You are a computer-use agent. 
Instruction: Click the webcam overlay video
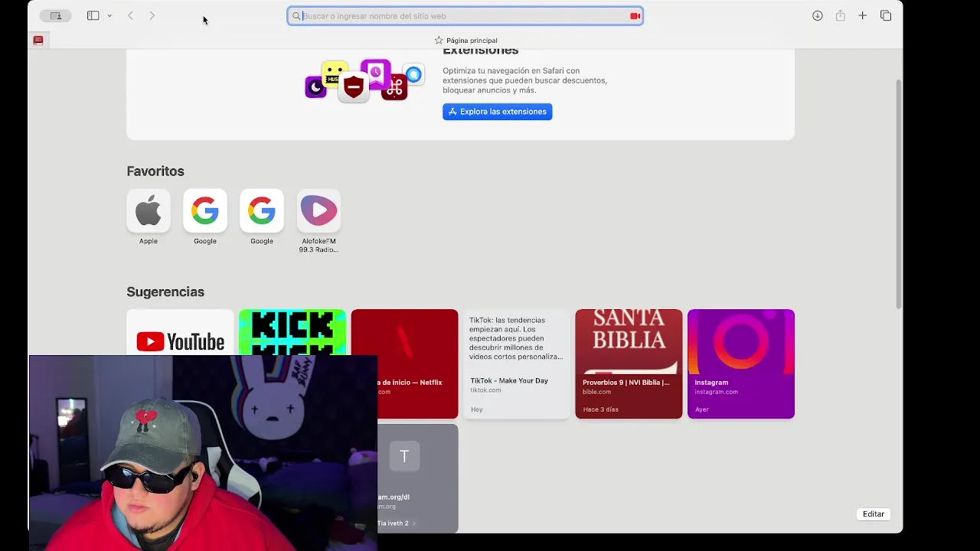203,453
